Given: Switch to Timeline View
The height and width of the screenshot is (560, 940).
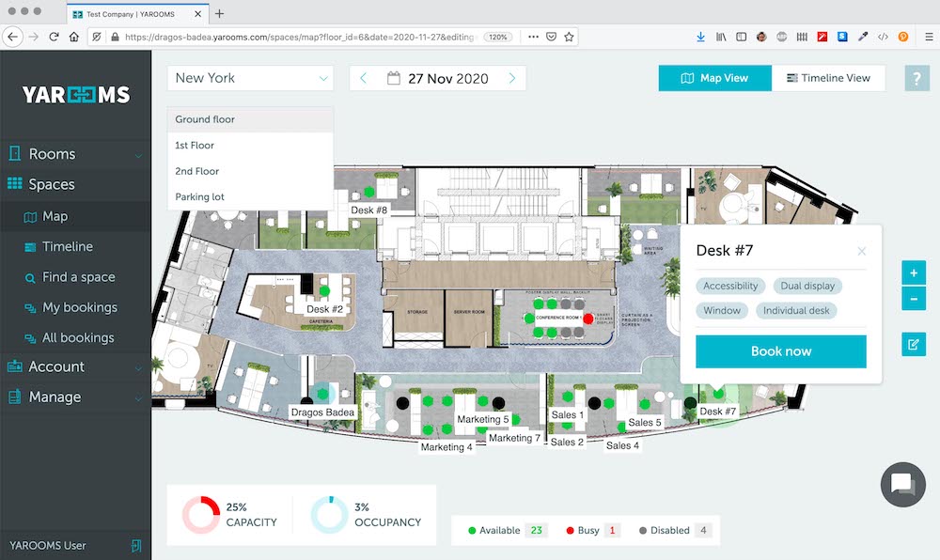Looking at the screenshot, I should point(829,78).
